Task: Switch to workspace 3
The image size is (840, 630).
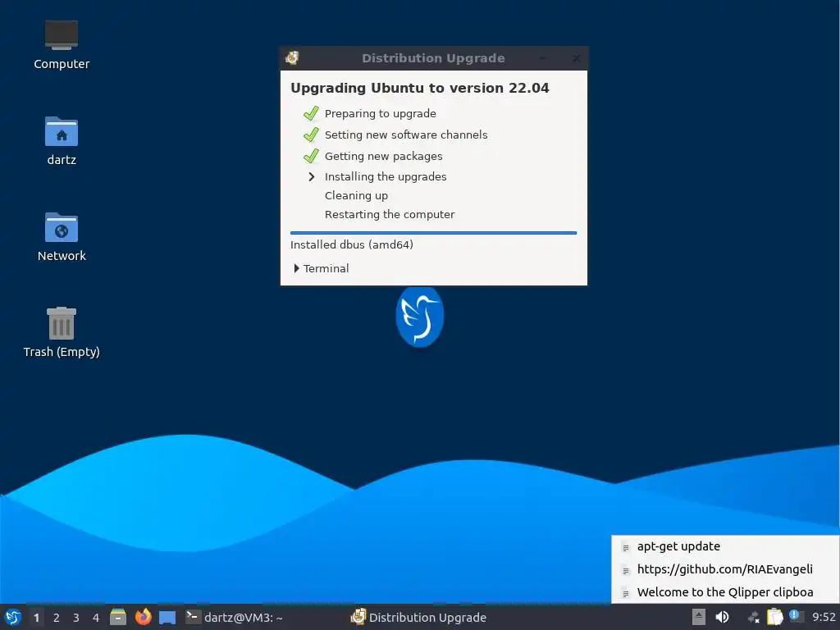Action: click(x=76, y=618)
